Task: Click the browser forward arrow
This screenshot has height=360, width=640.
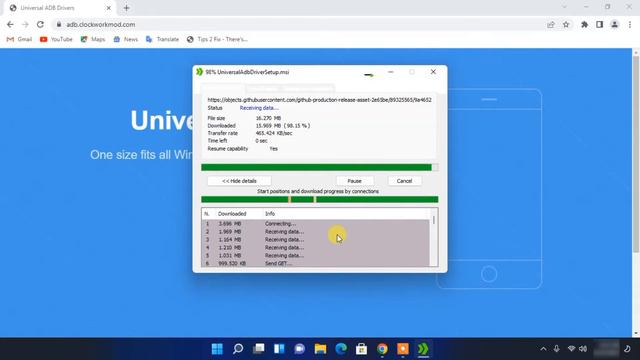Action: click(x=25, y=24)
